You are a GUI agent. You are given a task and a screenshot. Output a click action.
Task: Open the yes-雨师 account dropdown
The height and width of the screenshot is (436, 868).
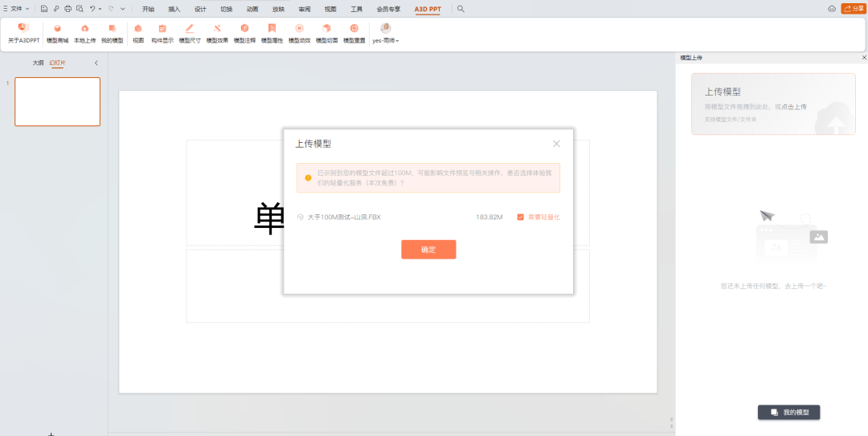386,34
